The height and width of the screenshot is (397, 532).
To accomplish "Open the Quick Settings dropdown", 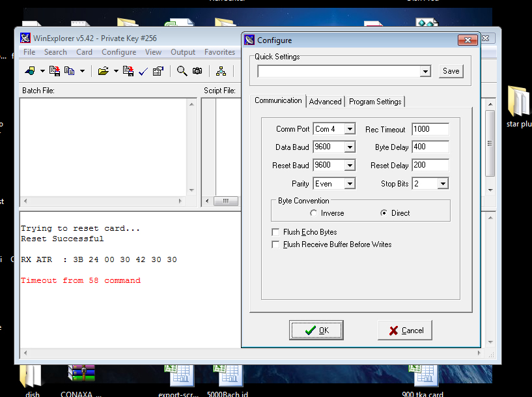I will click(x=425, y=71).
